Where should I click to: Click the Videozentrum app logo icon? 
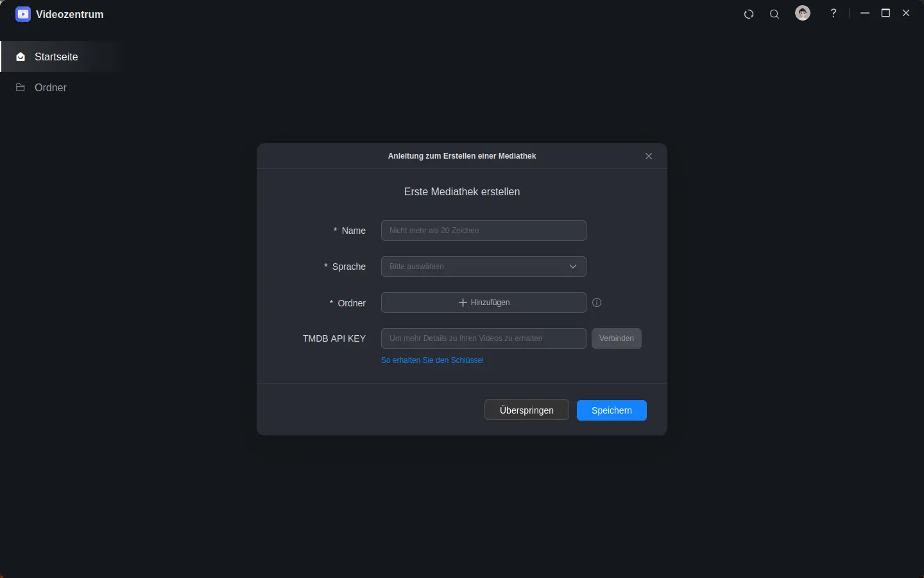[23, 14]
